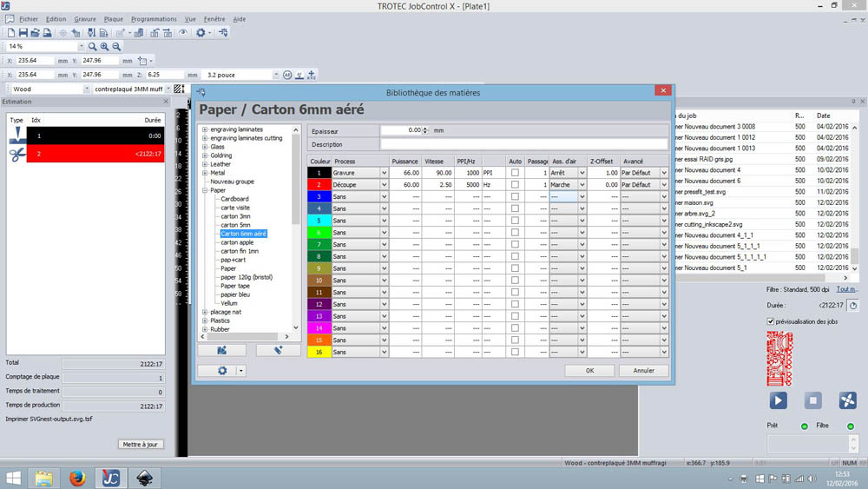Expand the Plastics group in material tree
This screenshot has width=868, height=489.
[205, 320]
